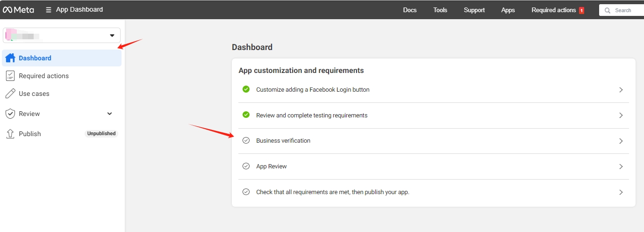Screen dimensions: 644x232
Task: Click the Publish upload icon
Action: point(10,134)
